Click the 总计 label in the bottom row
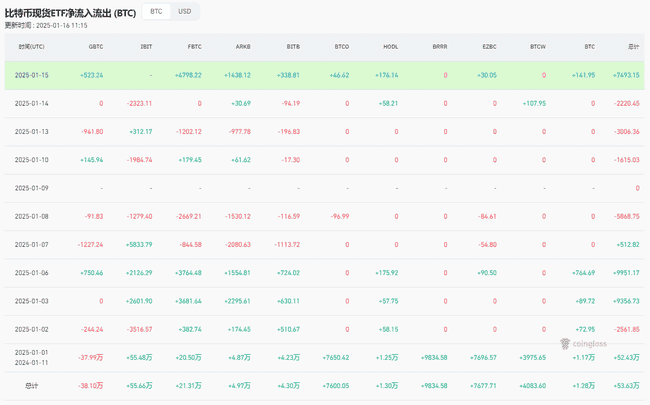Screen dimensions: 650x405 click(30, 385)
